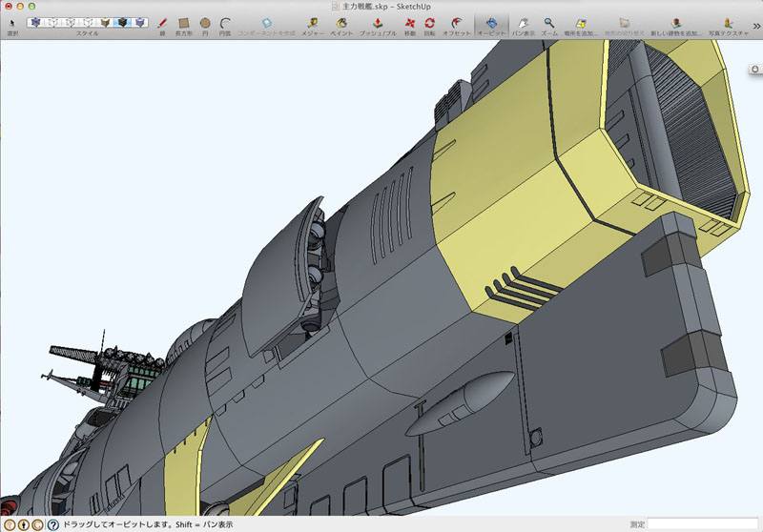Viewport: 763px width, 532px height.
Task: Enable the shaded-with-textures face style
Action: pyautogui.click(x=123, y=22)
